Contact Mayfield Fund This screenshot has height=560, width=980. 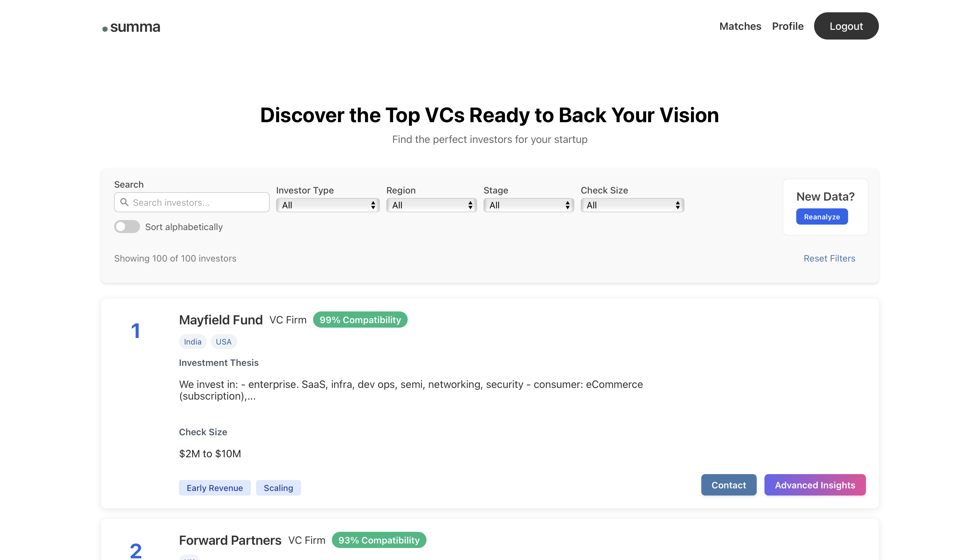(x=728, y=485)
